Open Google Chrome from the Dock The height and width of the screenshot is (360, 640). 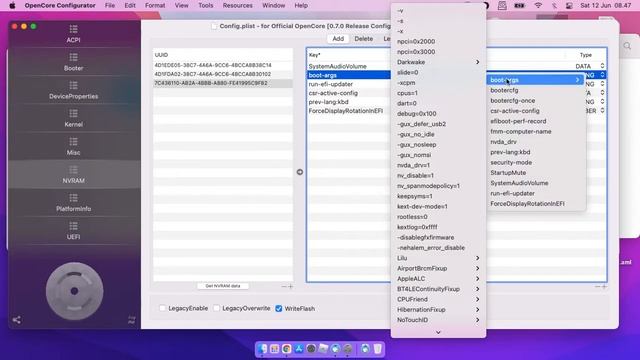pos(287,349)
